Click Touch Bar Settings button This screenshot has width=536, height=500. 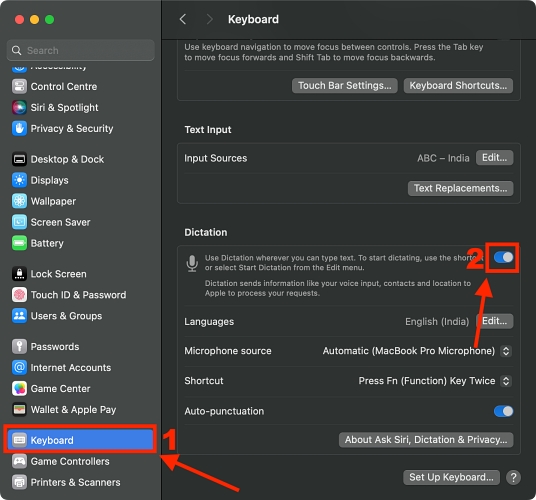coord(345,85)
